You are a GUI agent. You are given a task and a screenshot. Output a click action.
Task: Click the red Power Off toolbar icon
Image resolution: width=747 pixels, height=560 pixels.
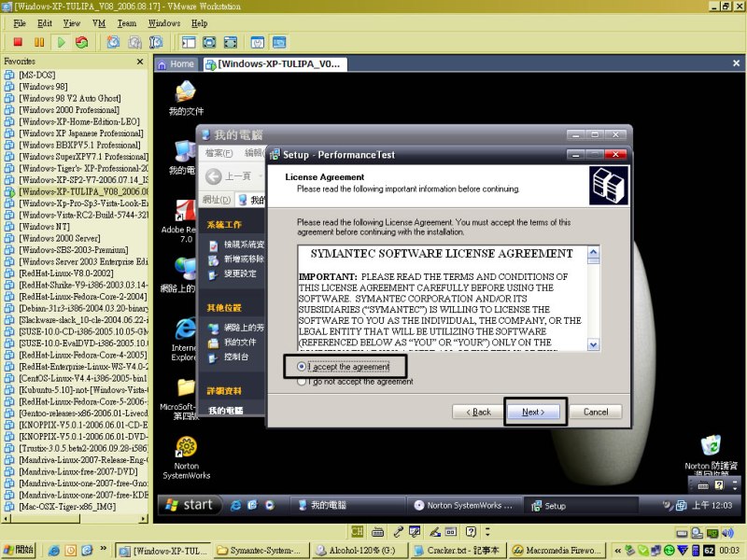click(x=18, y=42)
